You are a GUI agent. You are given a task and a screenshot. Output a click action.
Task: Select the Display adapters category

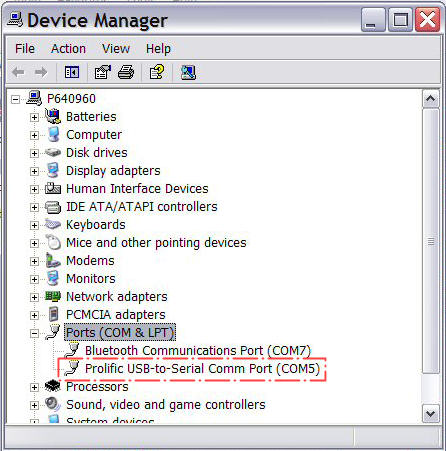pos(113,171)
